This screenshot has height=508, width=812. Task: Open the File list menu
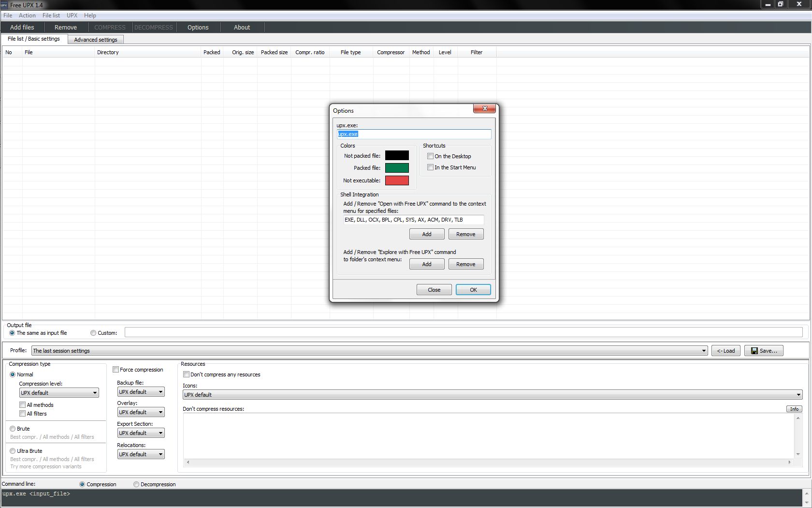coord(51,15)
